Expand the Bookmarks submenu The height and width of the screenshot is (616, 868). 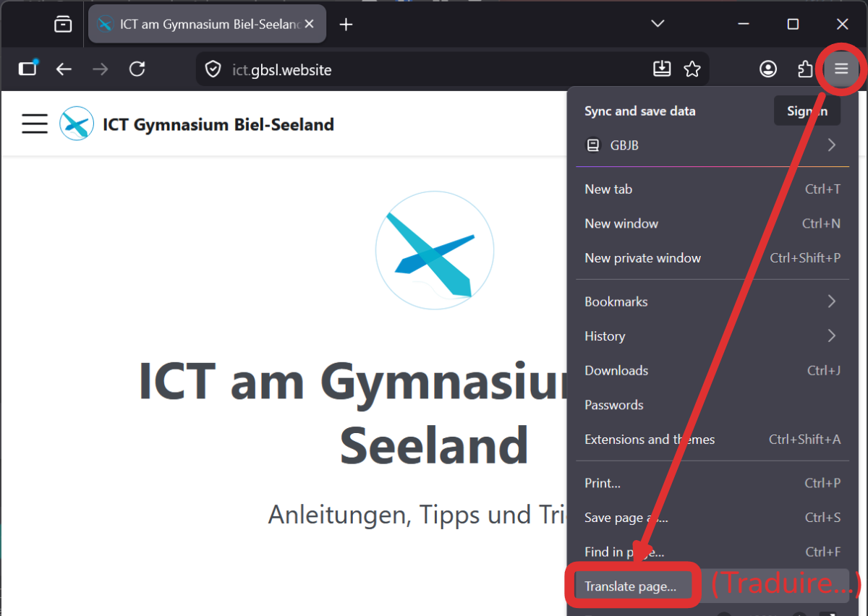coord(712,301)
